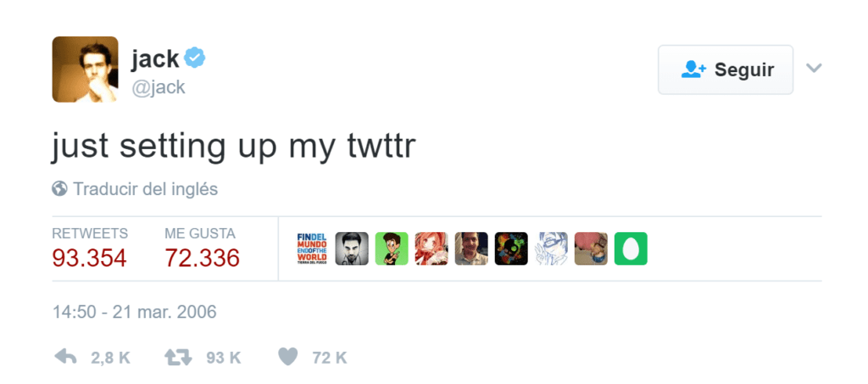868x384 pixels.
Task: Open the green egg default avatar
Action: [x=630, y=248]
